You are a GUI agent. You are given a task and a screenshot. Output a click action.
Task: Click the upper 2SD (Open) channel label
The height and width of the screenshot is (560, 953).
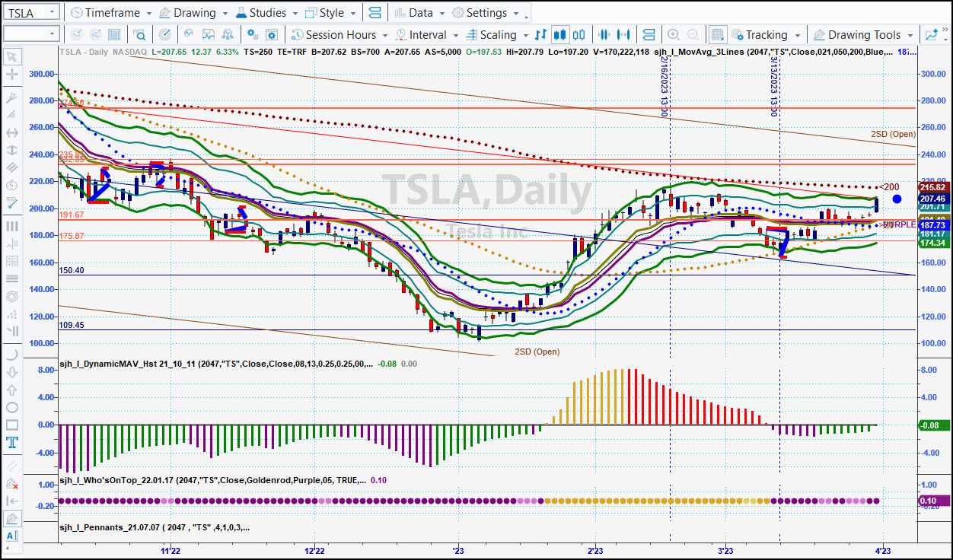(894, 134)
